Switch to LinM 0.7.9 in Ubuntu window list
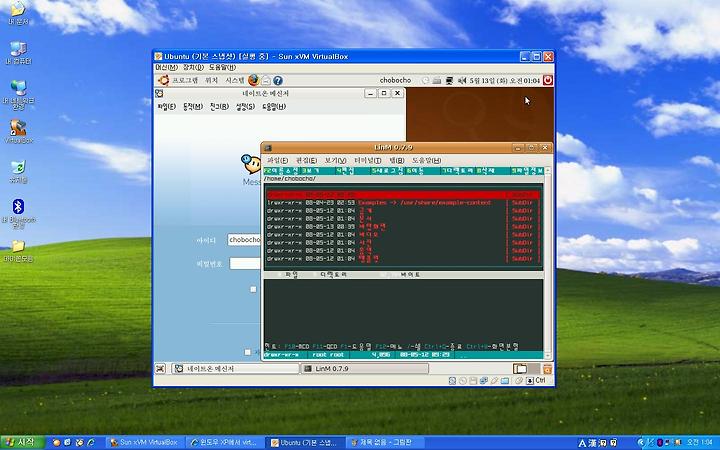This screenshot has width=720, height=450. [x=365, y=368]
